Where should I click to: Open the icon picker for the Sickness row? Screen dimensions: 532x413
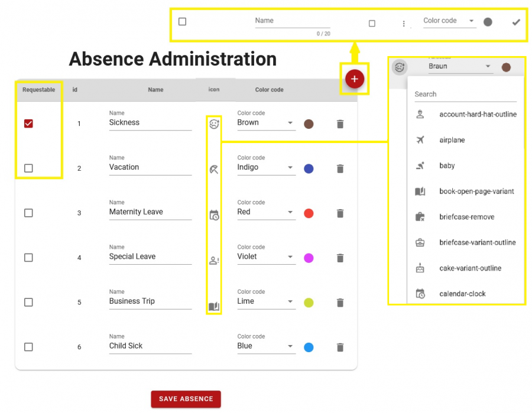(214, 123)
